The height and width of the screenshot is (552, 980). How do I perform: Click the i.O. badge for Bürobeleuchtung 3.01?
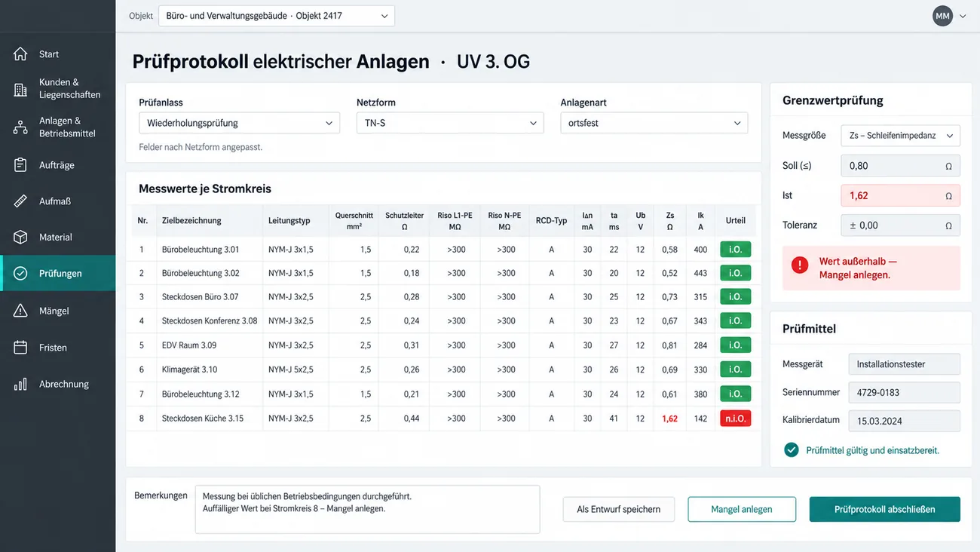click(x=735, y=249)
